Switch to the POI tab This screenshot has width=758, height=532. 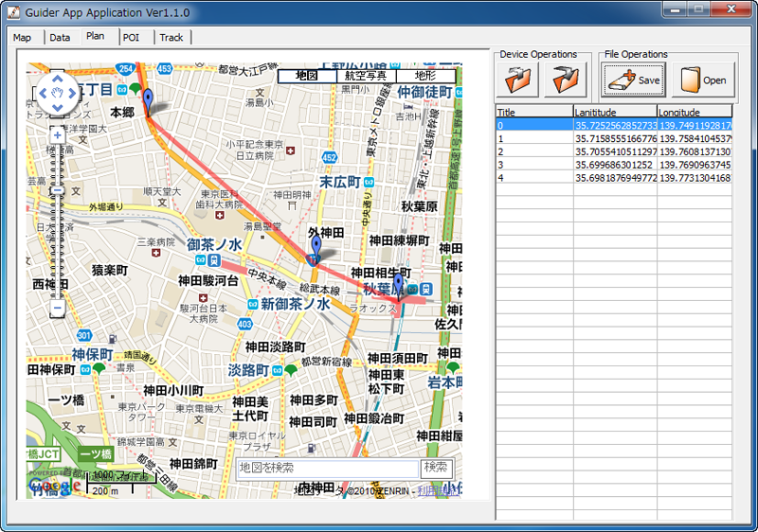131,37
